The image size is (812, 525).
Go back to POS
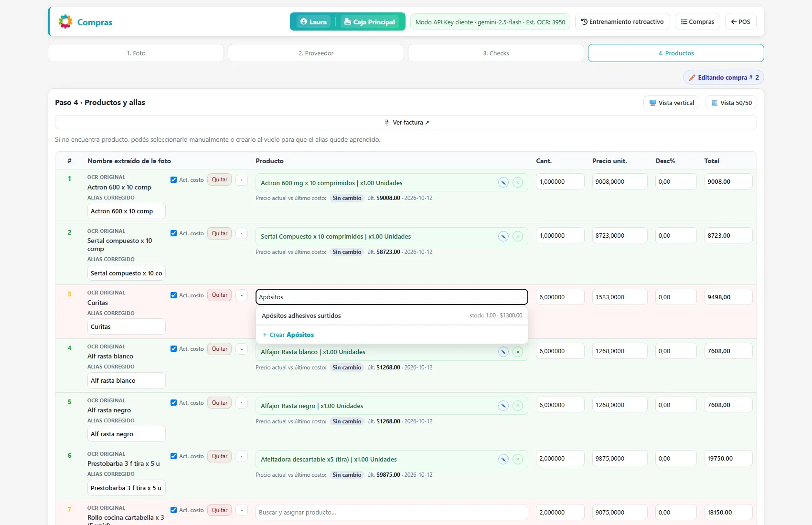[740, 21]
